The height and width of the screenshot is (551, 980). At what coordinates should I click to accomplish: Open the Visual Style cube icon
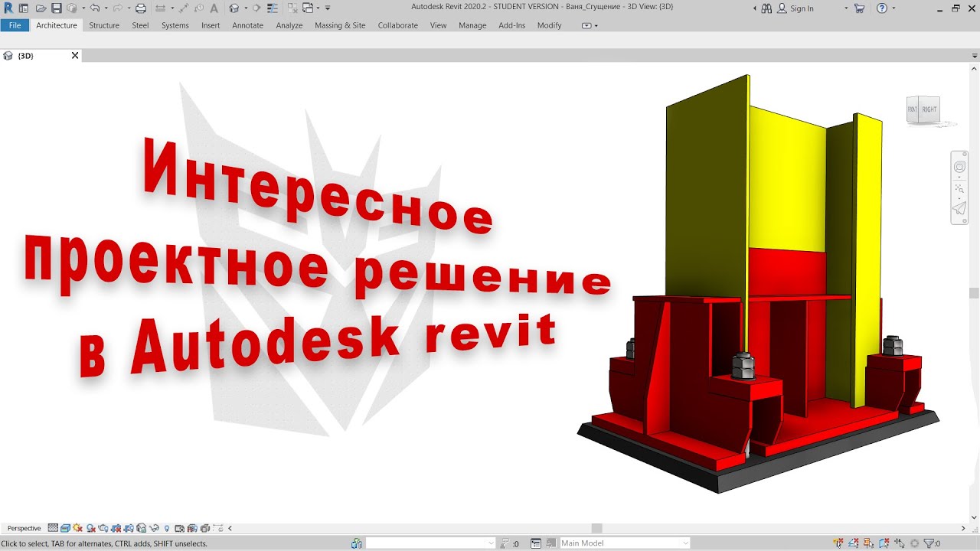[65, 528]
